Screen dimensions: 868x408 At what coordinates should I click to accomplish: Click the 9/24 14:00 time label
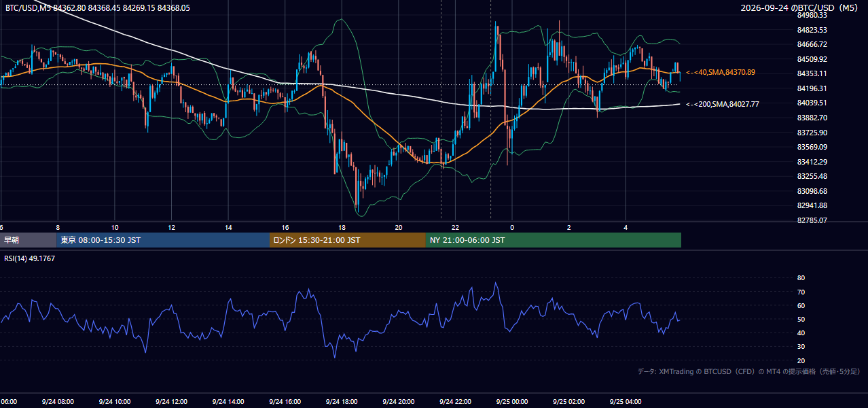[228, 402]
